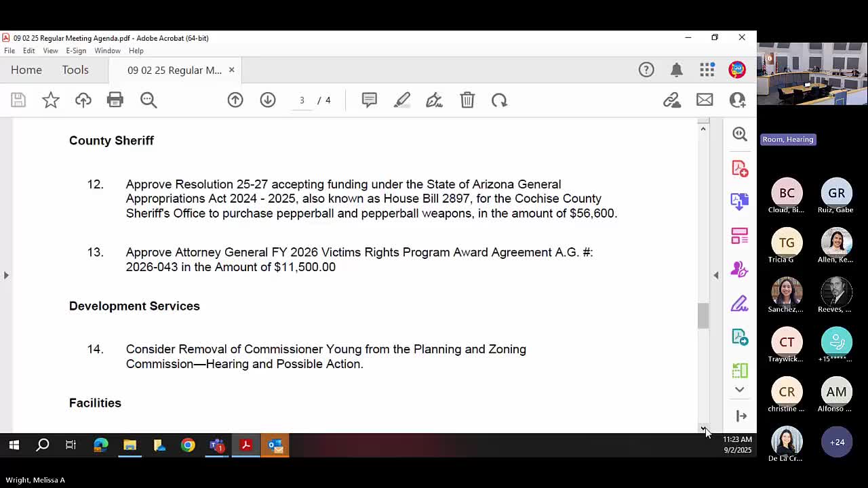The height and width of the screenshot is (488, 868).
Task: Rotate page clockwise icon
Action: click(x=500, y=100)
